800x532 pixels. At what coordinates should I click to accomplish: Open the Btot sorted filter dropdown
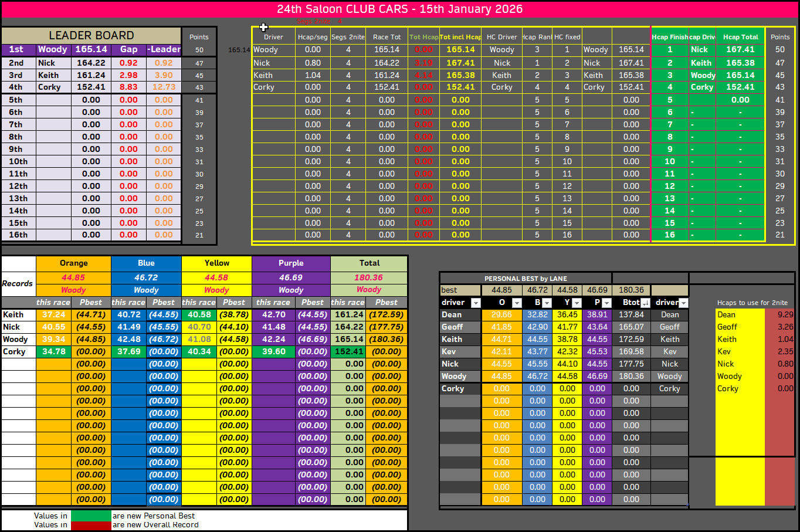(645, 303)
